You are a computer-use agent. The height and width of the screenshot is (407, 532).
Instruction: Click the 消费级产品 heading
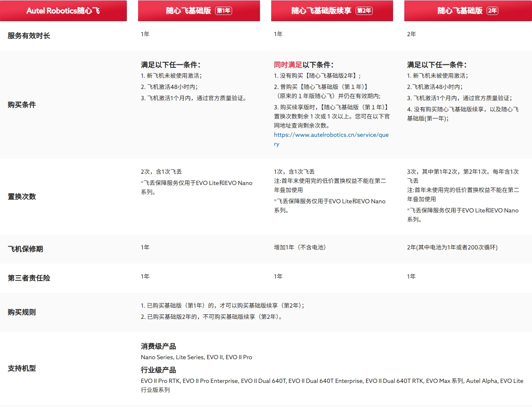tap(158, 346)
